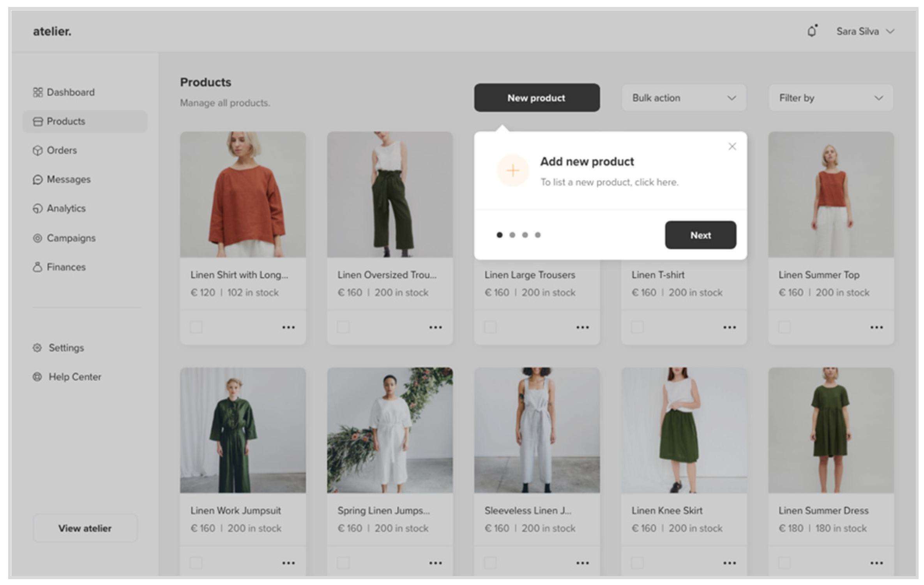This screenshot has width=924, height=585.
Task: Select the Linen Oversized Trousers checkbox
Action: coord(343,327)
